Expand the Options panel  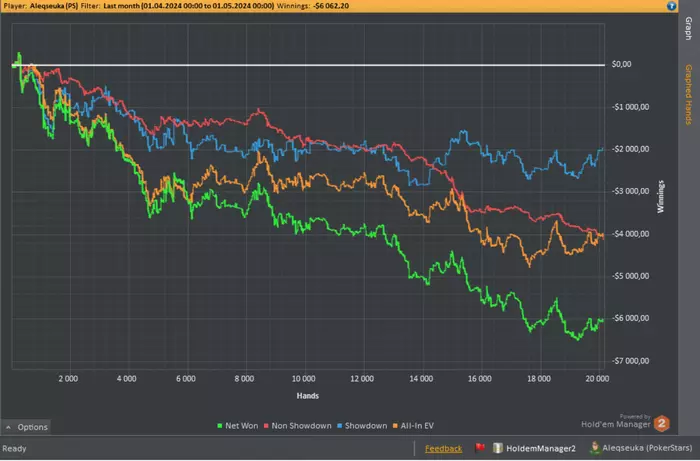click(26, 427)
